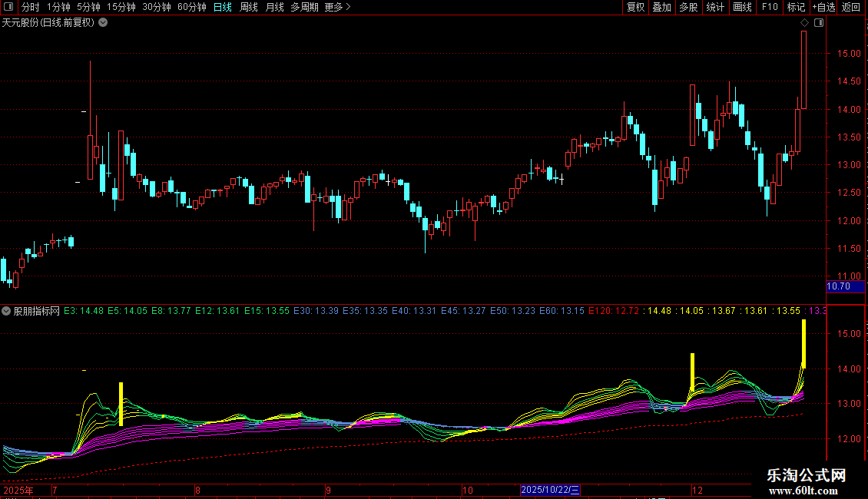Click the E120: 12.72 indicator value
This screenshot has width=868, height=499.
point(613,311)
